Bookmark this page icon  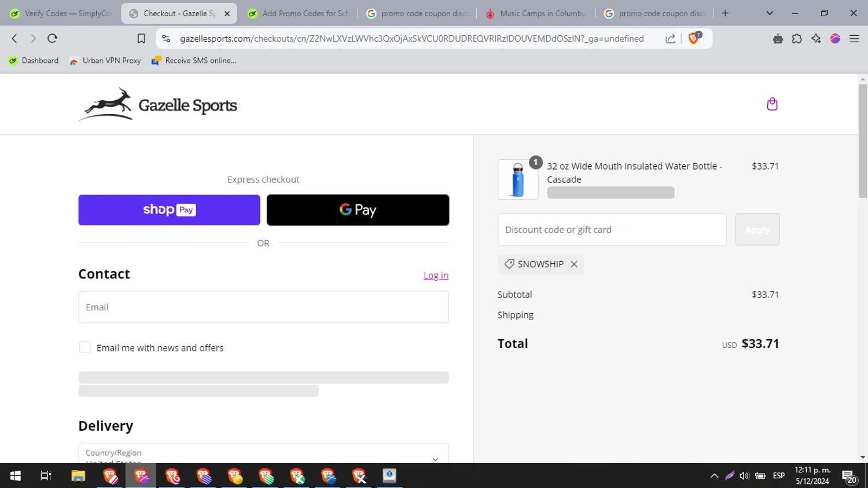tap(141, 38)
